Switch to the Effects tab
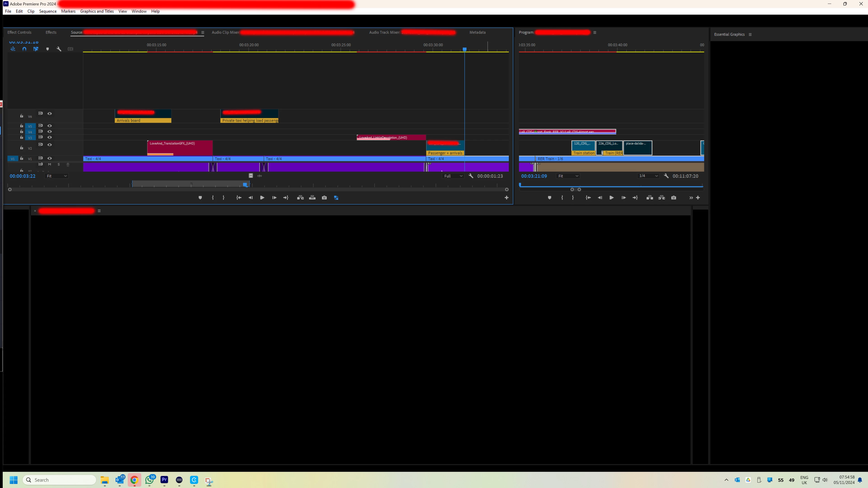The image size is (868, 488). point(51,32)
